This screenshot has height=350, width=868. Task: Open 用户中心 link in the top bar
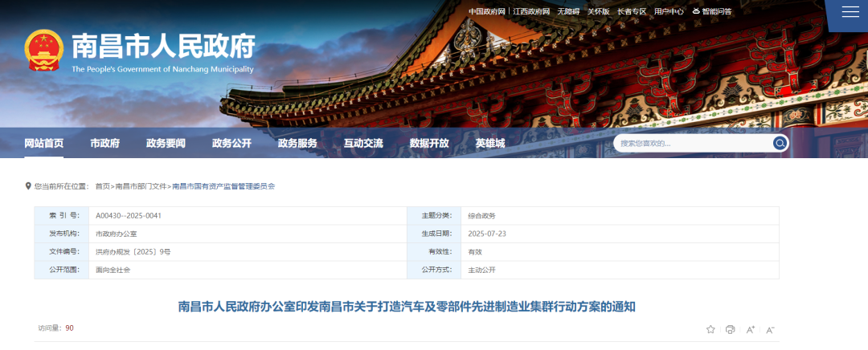tap(669, 11)
